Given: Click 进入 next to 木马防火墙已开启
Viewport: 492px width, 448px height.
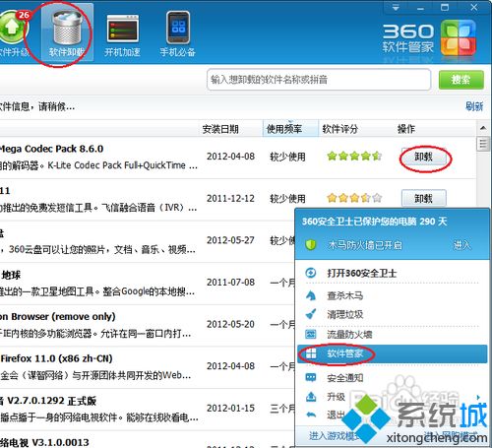Looking at the screenshot, I should coord(462,245).
